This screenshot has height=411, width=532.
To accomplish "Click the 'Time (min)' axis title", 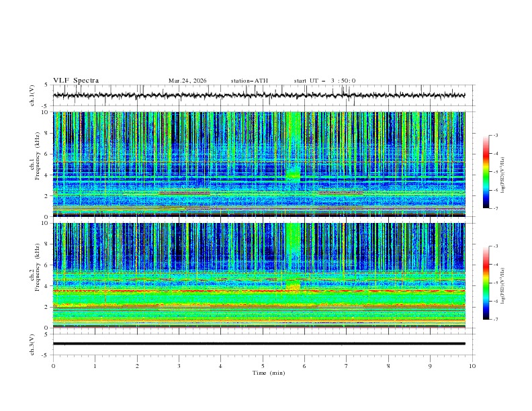I will pyautogui.click(x=269, y=373).
